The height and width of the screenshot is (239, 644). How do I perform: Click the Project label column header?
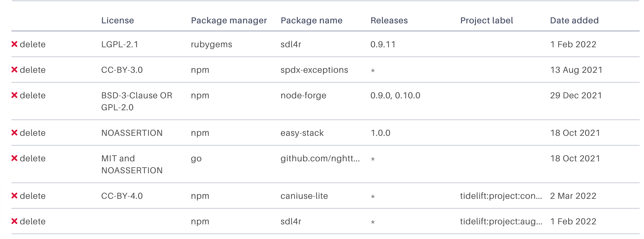pyautogui.click(x=487, y=21)
